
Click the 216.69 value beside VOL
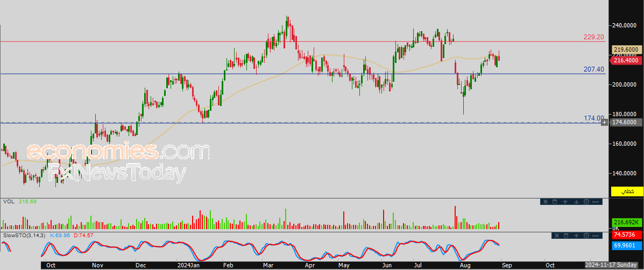pos(27,202)
